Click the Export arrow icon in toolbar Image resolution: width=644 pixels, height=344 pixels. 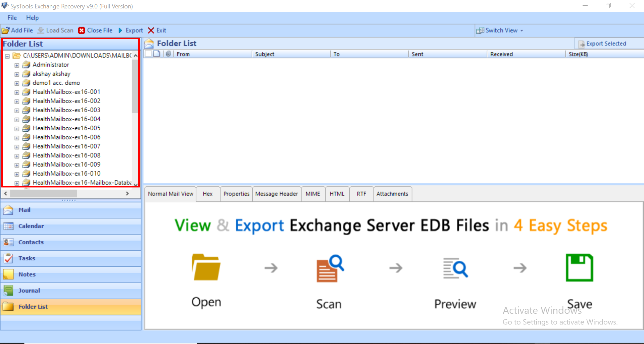pos(120,31)
